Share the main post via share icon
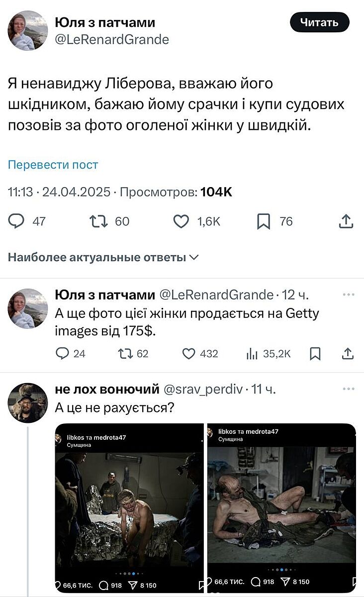 coord(346,221)
